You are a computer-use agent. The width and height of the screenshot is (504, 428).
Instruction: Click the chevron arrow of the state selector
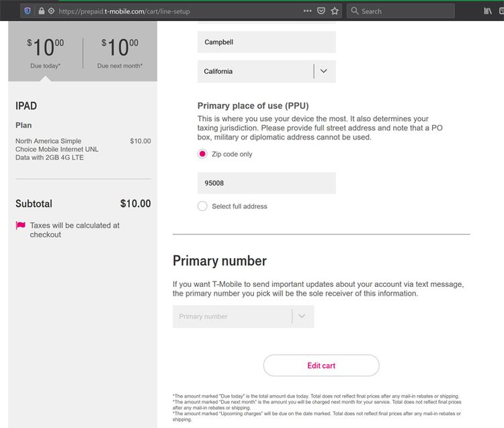coord(324,71)
